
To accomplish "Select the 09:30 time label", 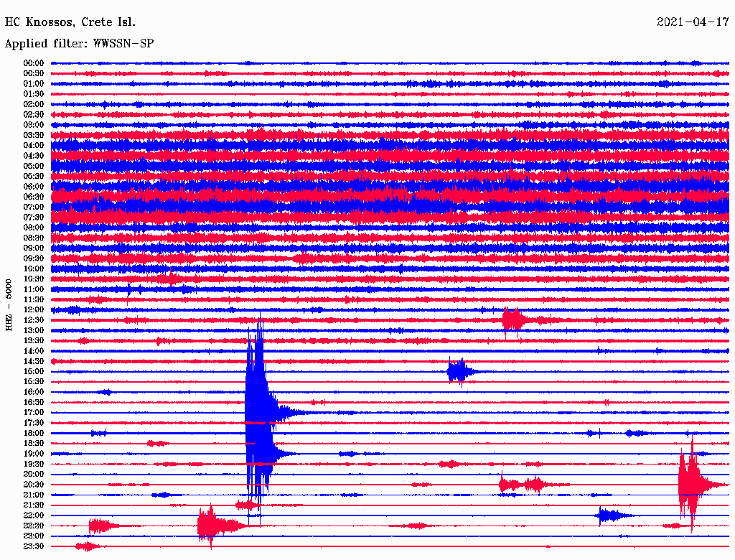I will [34, 258].
